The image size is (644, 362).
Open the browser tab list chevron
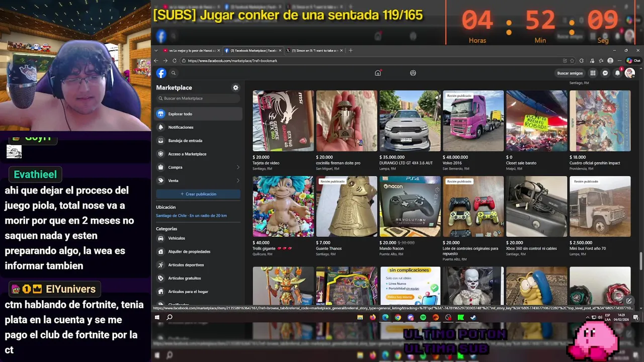[x=155, y=50]
